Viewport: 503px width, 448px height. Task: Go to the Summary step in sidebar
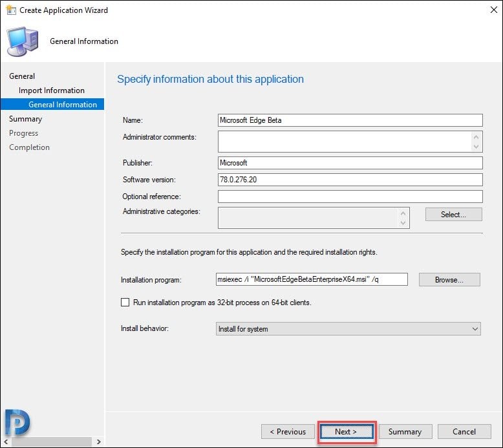pyautogui.click(x=26, y=119)
